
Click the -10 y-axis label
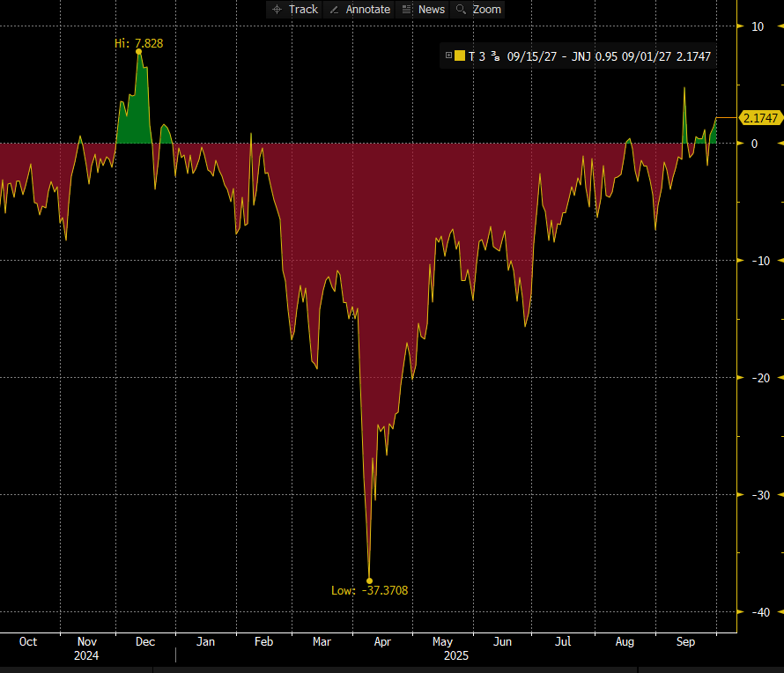760,261
